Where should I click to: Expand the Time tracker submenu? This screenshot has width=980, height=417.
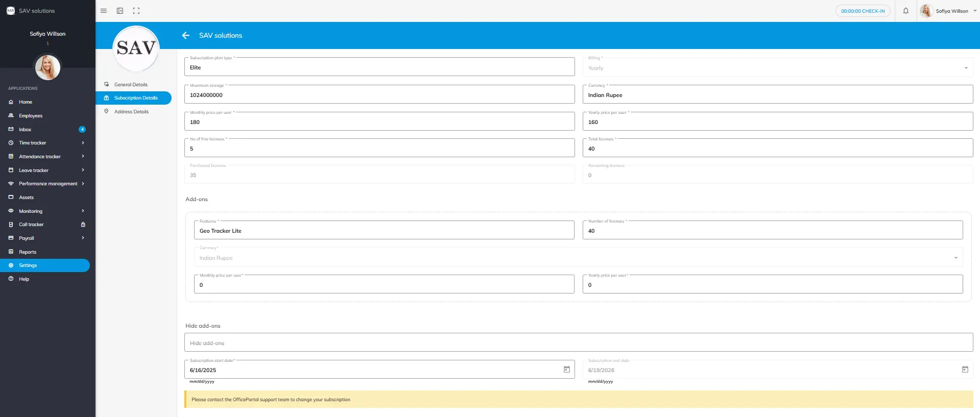click(83, 143)
